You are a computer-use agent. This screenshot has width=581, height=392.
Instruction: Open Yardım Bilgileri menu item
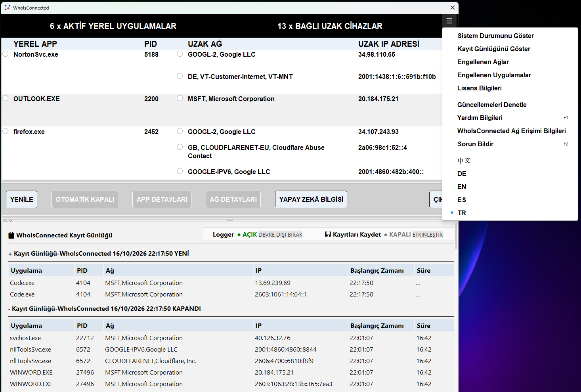[x=510, y=118]
